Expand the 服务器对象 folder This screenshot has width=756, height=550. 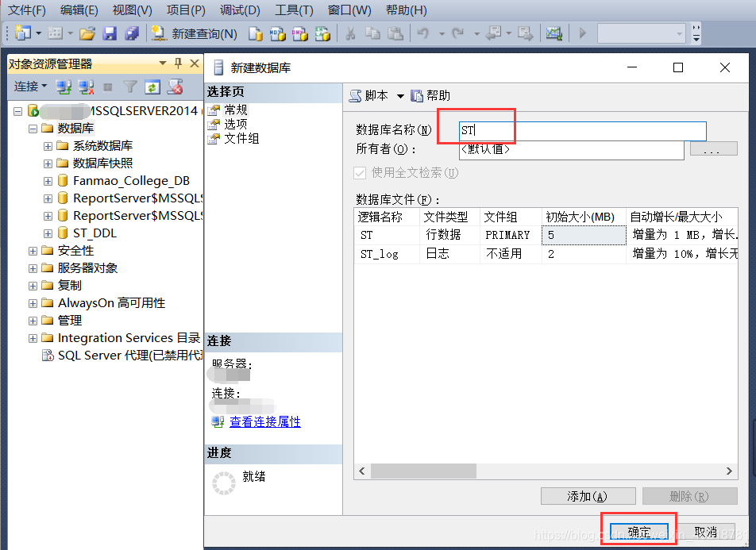[x=33, y=268]
